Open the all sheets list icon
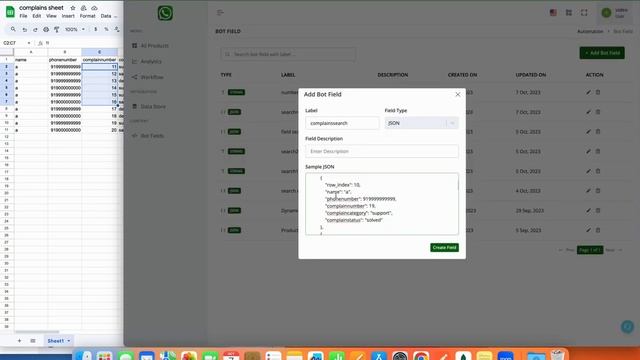The height and width of the screenshot is (360, 640). 33,340
